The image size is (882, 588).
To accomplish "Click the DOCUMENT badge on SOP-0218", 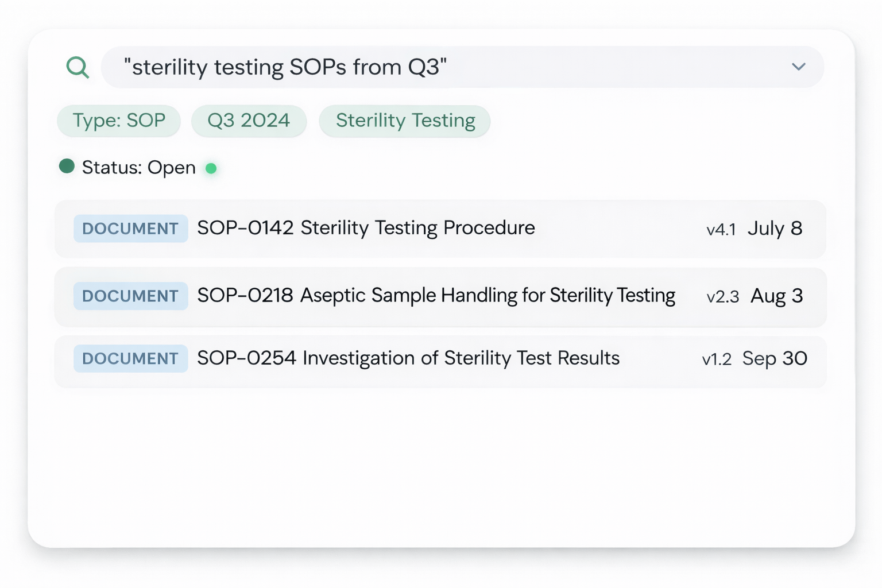I will pyautogui.click(x=130, y=296).
